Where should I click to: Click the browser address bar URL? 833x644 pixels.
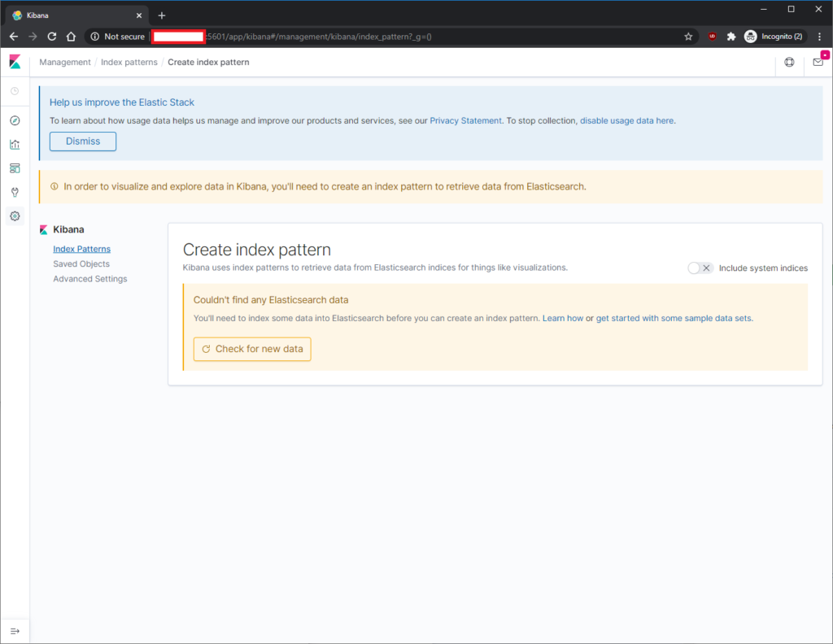319,37
